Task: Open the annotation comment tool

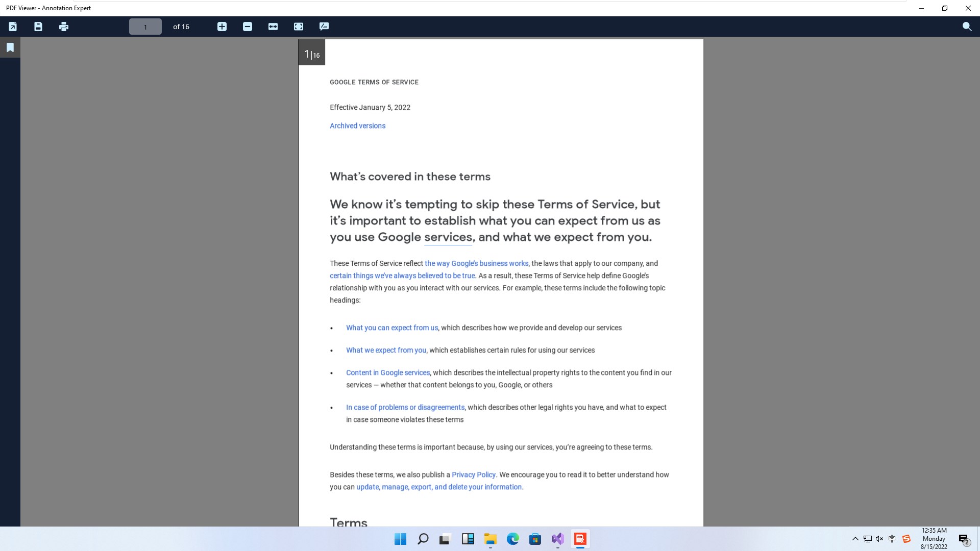Action: 324,27
